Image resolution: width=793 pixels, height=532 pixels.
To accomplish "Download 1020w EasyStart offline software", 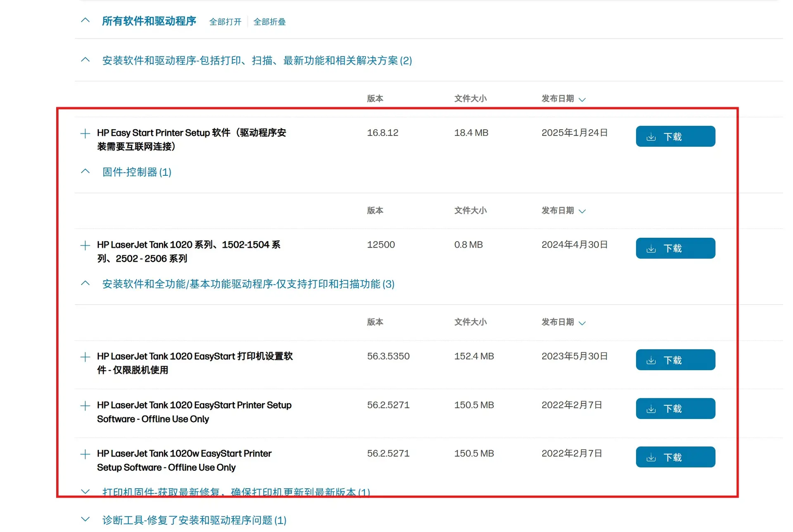I will click(675, 457).
